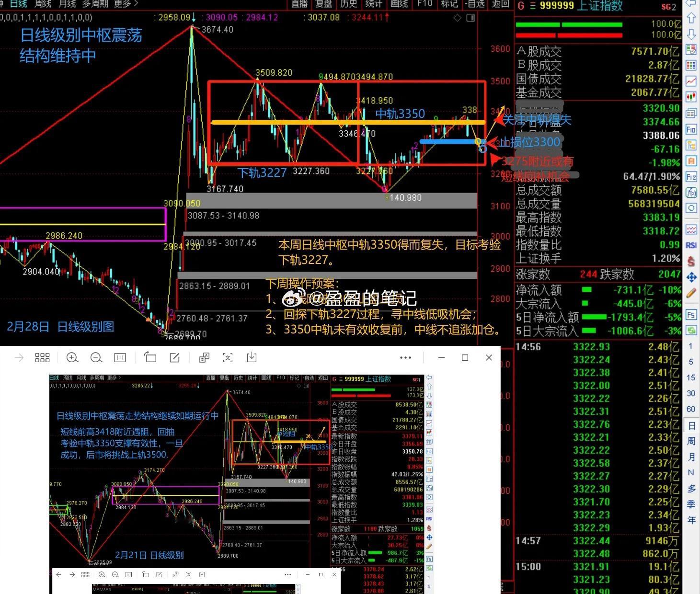
Task: Select the 5-minute period button
Action: (x=691, y=362)
